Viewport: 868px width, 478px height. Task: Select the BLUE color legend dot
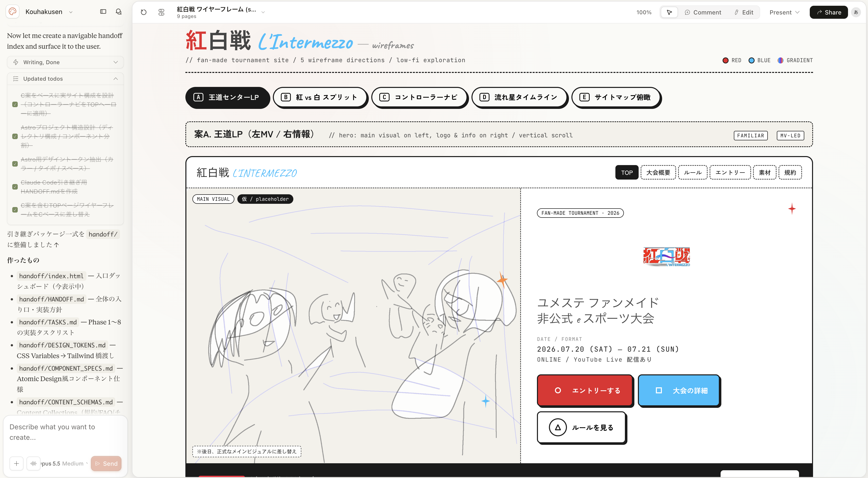(x=751, y=61)
